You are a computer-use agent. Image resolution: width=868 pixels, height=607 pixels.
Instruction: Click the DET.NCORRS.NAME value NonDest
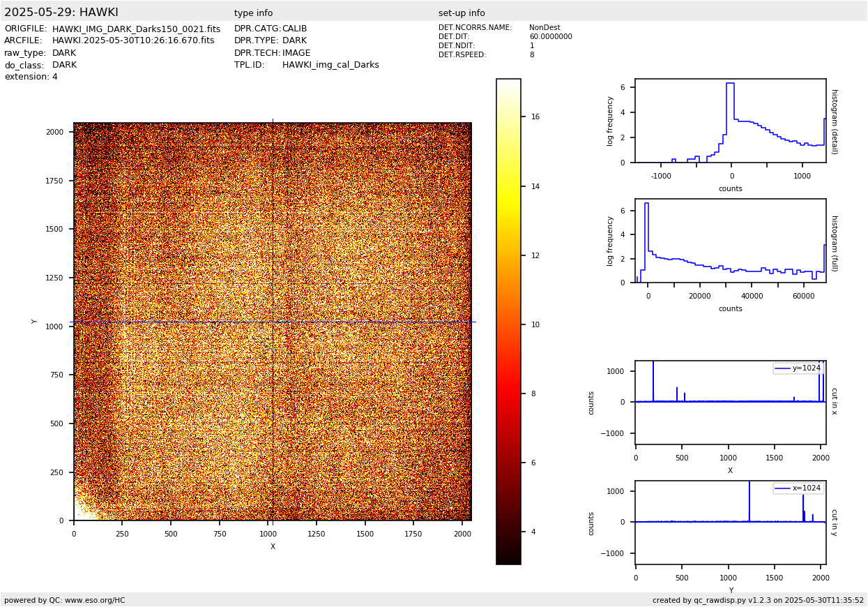coord(545,28)
